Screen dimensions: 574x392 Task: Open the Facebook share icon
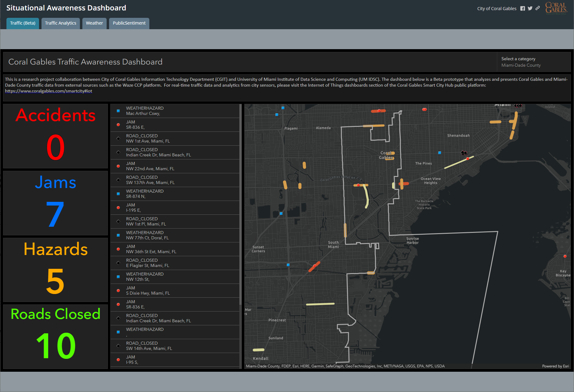[522, 9]
